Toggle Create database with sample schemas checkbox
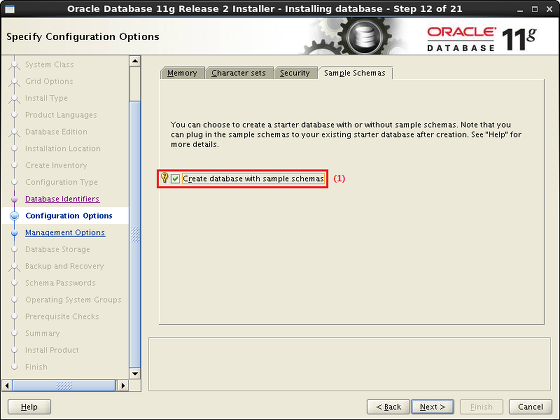This screenshot has height=420, width=560. pos(175,179)
